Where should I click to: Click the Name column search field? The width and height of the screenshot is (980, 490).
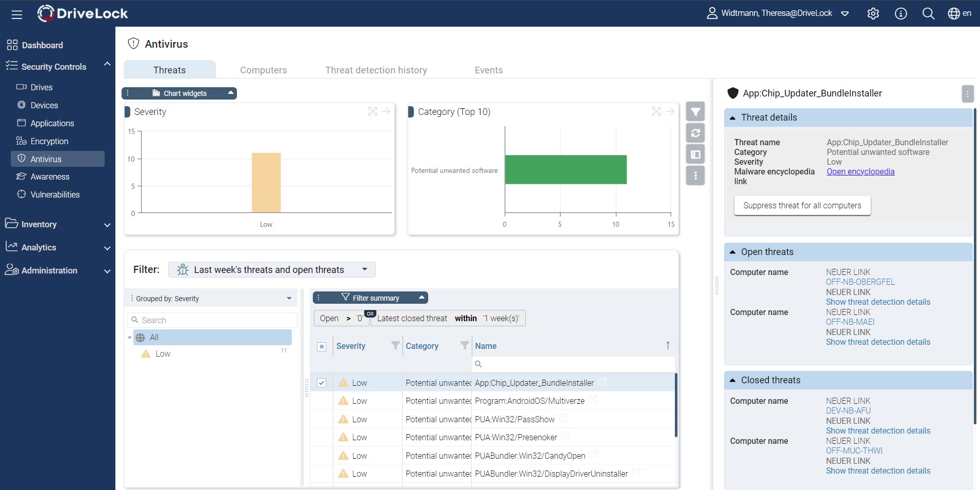point(573,364)
